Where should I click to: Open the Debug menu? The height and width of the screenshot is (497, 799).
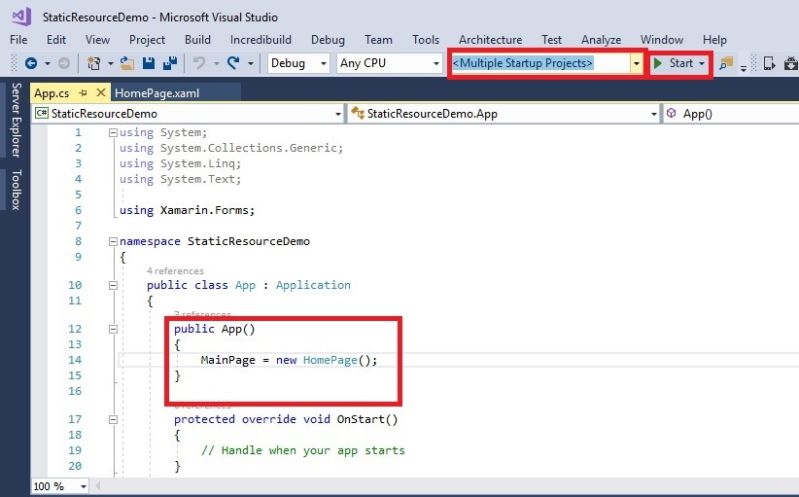[328, 40]
